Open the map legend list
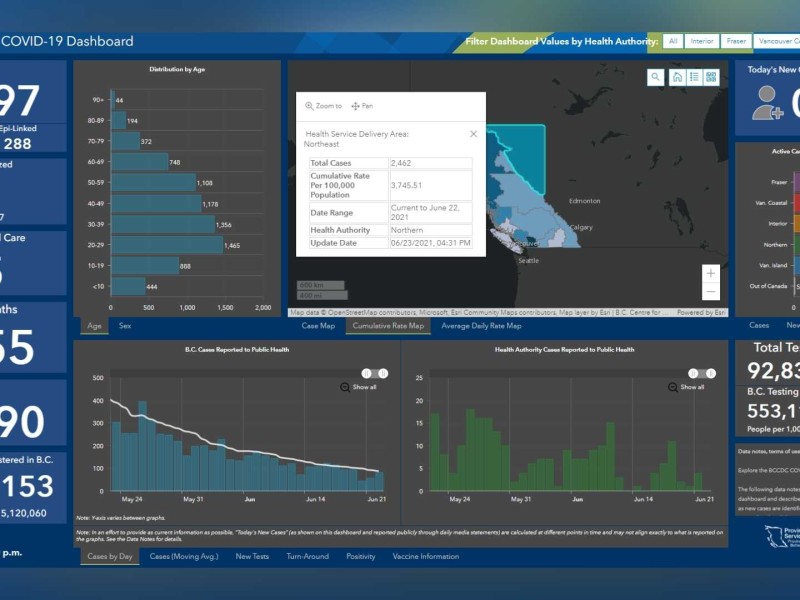Screen dimensions: 800x600 tap(694, 77)
